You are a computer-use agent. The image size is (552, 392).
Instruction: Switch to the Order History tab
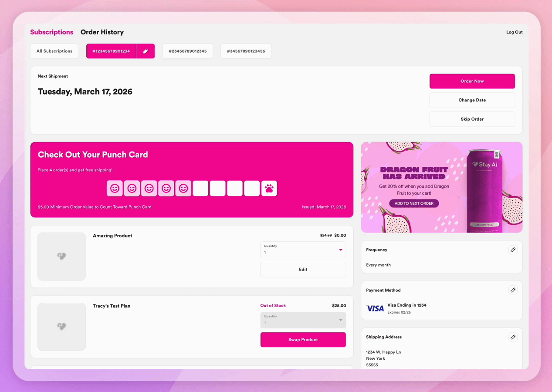(x=102, y=32)
